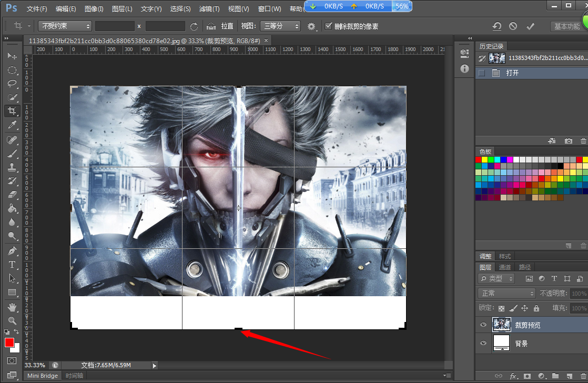Select the Brush tool
This screenshot has height=383, width=588.
[x=12, y=154]
